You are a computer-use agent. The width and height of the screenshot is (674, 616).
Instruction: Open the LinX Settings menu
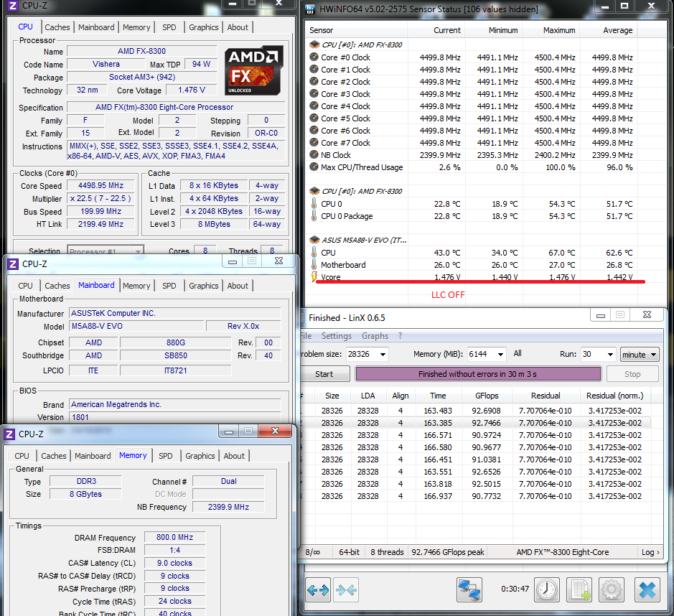336,336
